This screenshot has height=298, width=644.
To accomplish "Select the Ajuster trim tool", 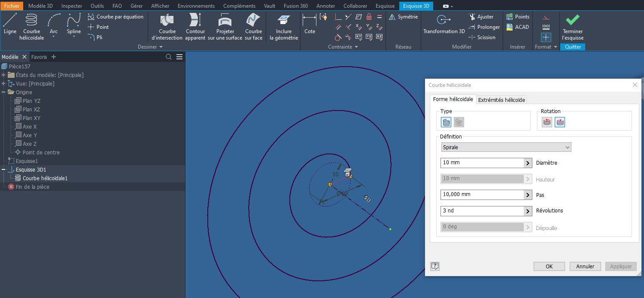I will point(481,17).
